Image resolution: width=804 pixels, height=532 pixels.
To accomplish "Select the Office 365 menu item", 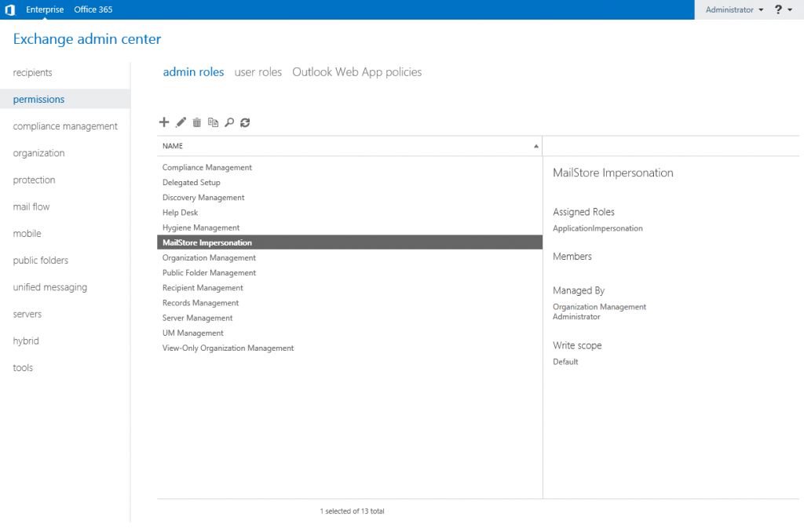I will pos(93,9).
